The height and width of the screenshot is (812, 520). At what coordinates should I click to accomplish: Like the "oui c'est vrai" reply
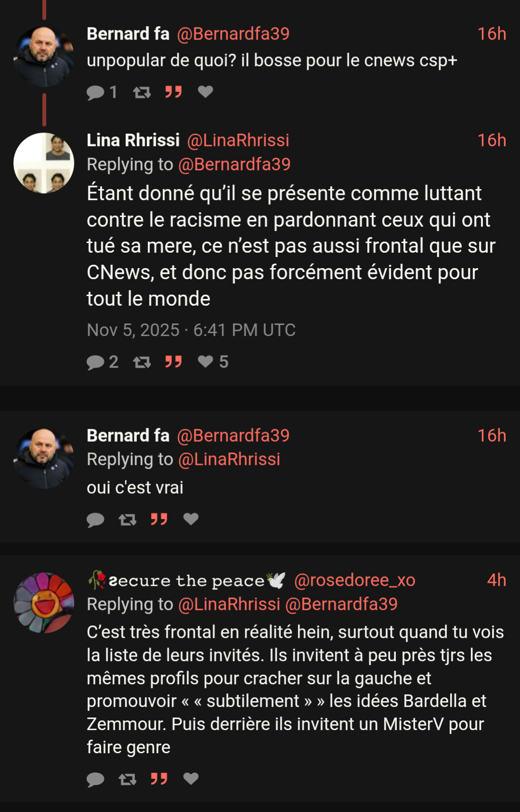pos(191,519)
